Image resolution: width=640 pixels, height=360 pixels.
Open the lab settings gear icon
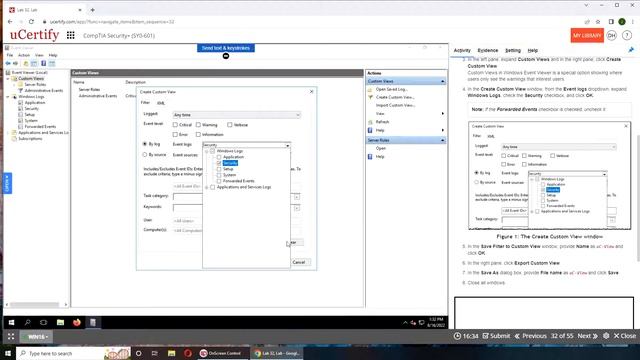coord(606,336)
